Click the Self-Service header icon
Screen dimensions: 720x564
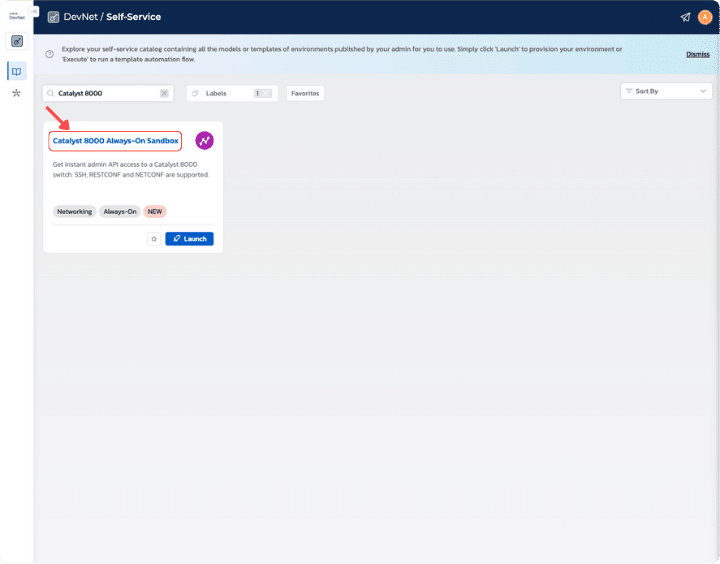point(53,17)
